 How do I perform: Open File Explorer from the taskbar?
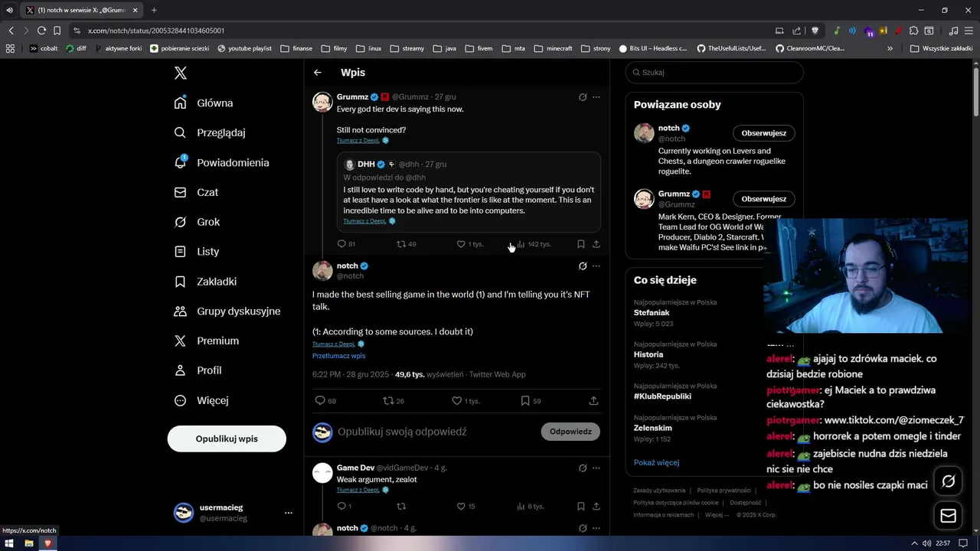pyautogui.click(x=28, y=543)
